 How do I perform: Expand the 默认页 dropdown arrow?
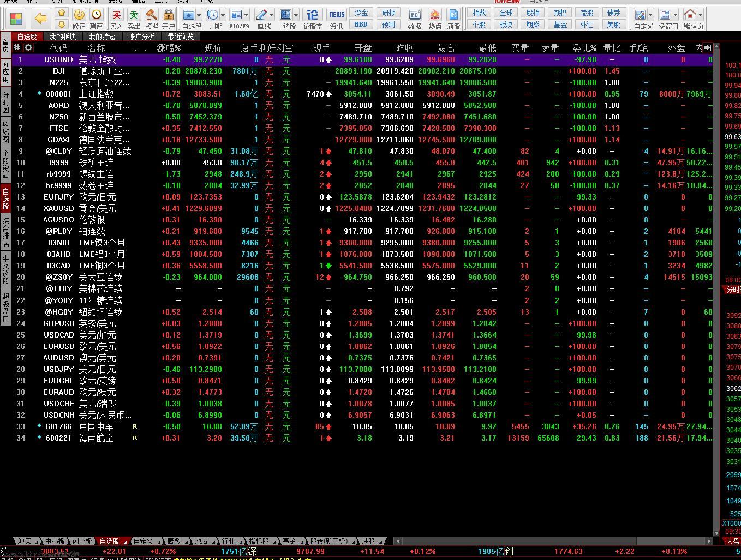click(700, 15)
